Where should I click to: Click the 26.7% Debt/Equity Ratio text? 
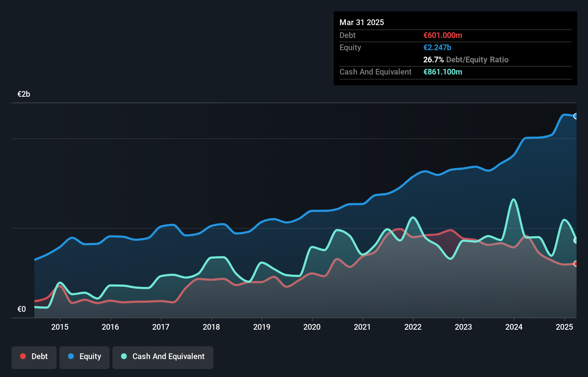click(x=466, y=59)
